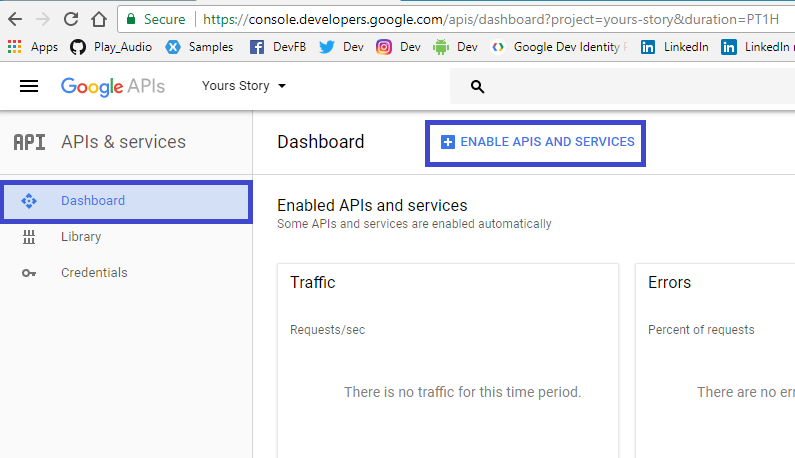Open the Library sidebar item
Image resolution: width=795 pixels, height=458 pixels.
coord(81,237)
